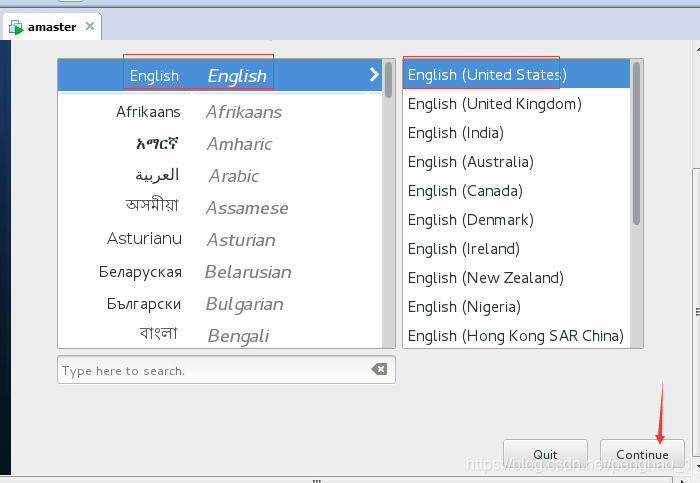Click the language search field

coord(226,370)
